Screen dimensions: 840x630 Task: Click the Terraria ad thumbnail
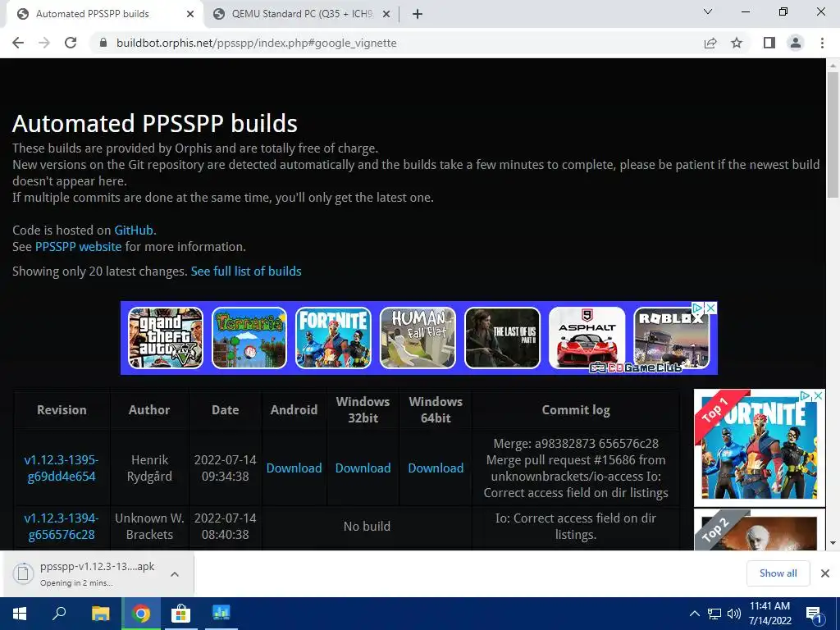[249, 337]
